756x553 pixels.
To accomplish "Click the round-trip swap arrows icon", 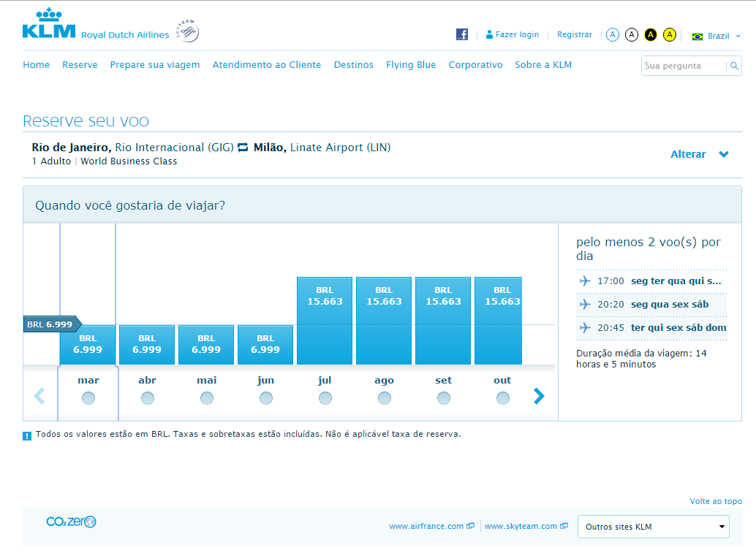I will pos(243,148).
